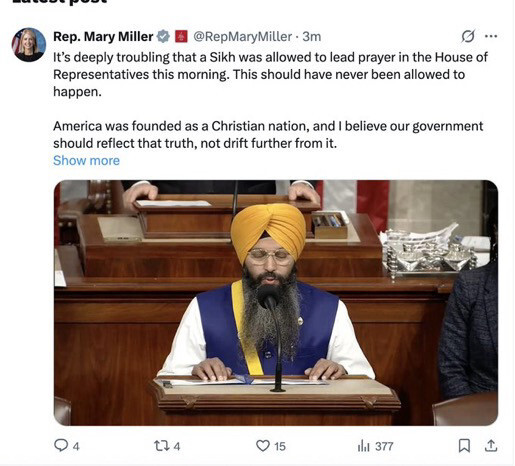Click the 3m post timestamp
Viewport: 515px width, 466px height.
(312, 36)
